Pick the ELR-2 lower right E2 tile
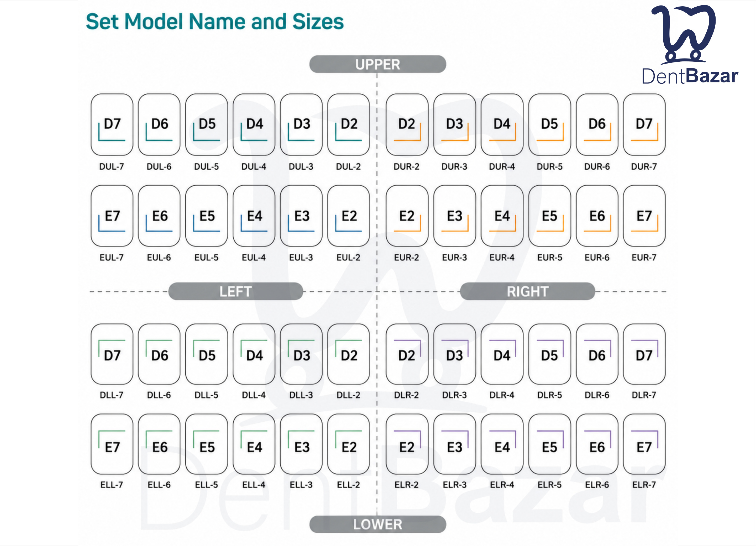Screen dimensions: 756x546 point(407,444)
